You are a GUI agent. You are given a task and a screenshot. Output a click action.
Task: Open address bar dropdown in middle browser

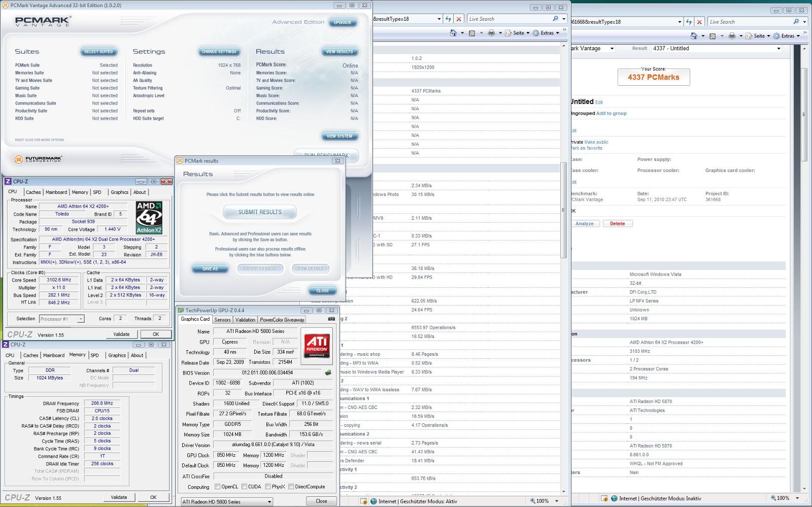tap(439, 19)
